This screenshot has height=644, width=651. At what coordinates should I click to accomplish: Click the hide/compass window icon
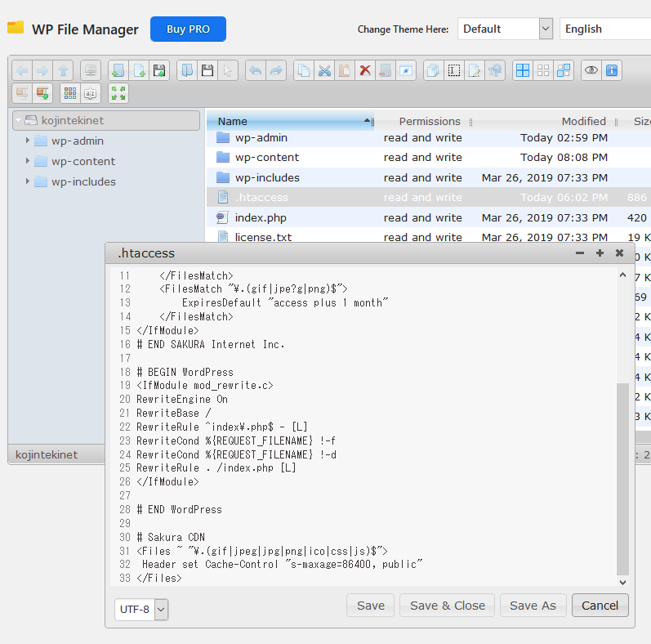click(406, 70)
